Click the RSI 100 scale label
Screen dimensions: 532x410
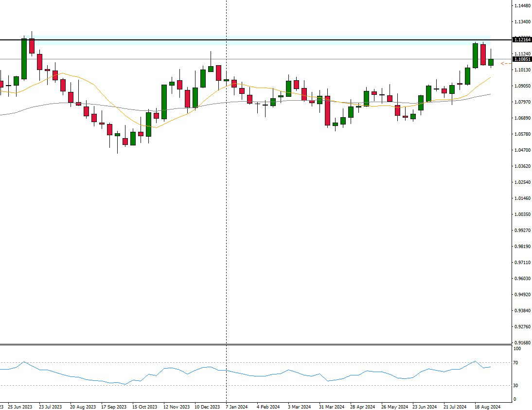click(517, 349)
